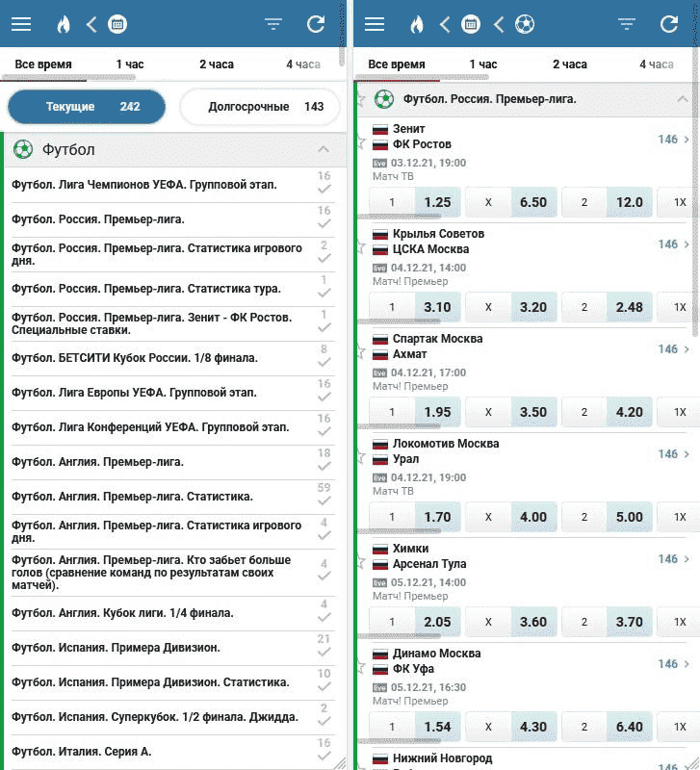Tap the calendar icon in right panel header

pos(471,24)
